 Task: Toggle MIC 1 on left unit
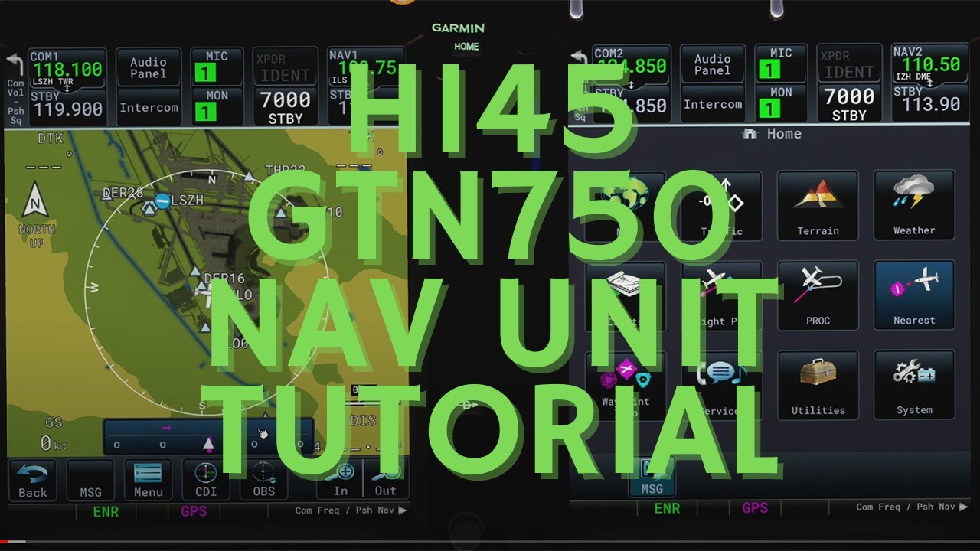[x=217, y=67]
